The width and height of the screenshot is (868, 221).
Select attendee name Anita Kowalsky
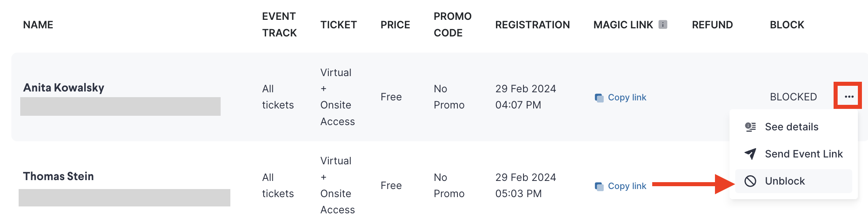click(x=64, y=87)
